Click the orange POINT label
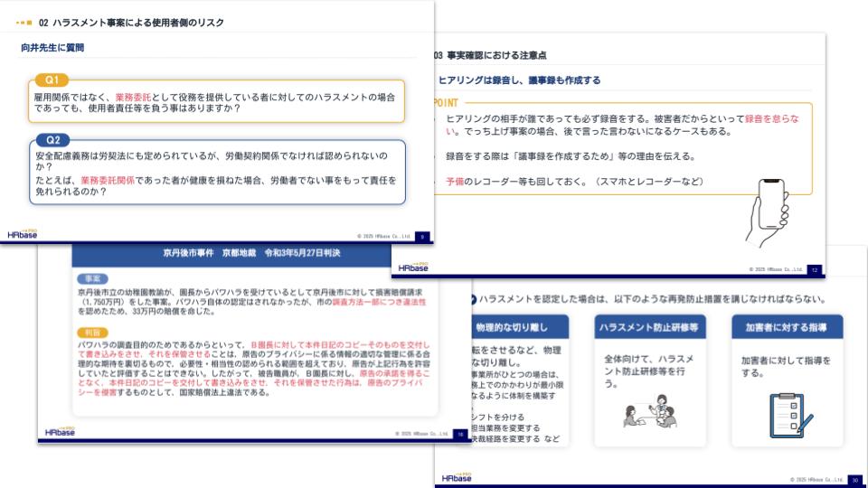Image resolution: width=868 pixels, height=488 pixels. 446,102
